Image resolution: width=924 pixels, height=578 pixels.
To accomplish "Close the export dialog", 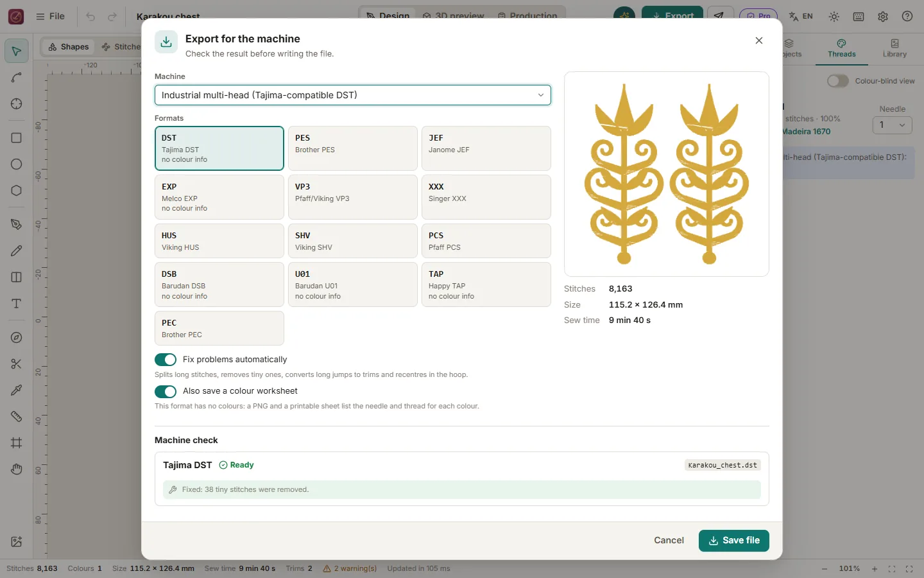I will point(759,40).
